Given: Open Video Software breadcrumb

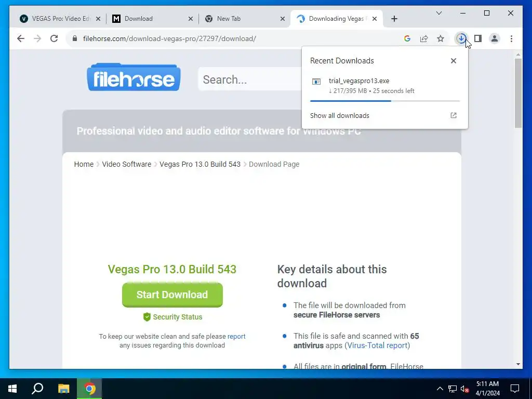Looking at the screenshot, I should [127, 164].
